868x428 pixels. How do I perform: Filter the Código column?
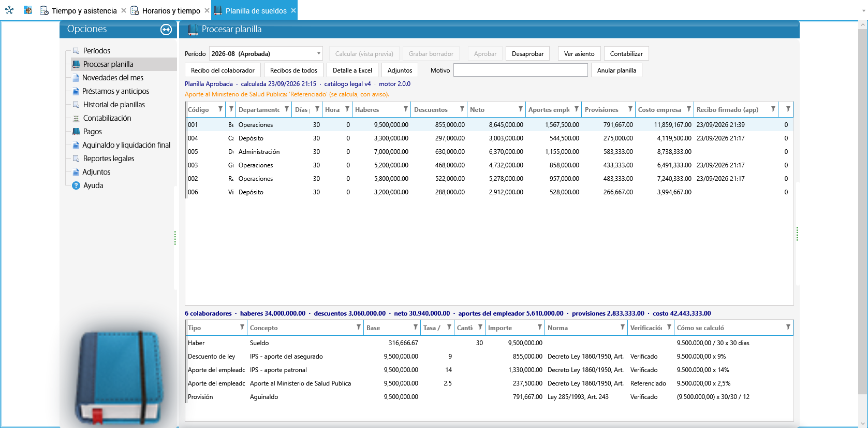220,109
